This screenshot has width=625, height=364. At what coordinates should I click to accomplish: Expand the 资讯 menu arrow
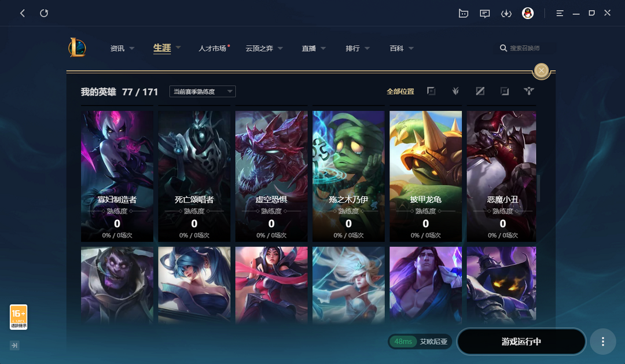[132, 48]
